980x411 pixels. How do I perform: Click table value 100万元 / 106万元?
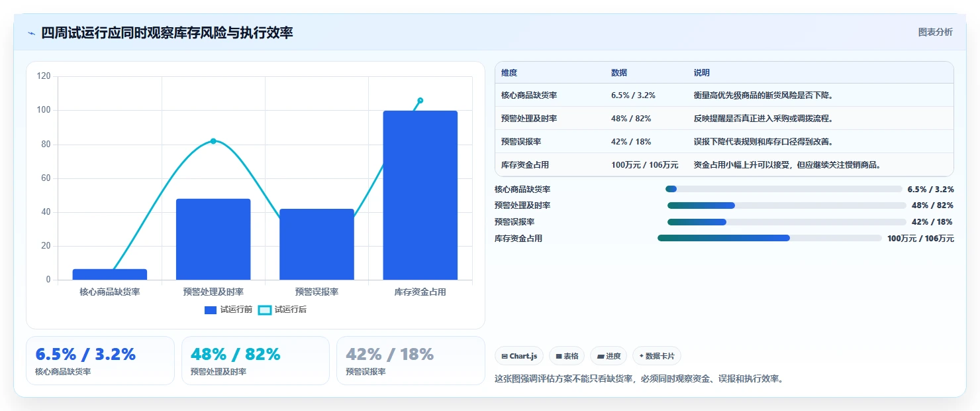click(645, 165)
